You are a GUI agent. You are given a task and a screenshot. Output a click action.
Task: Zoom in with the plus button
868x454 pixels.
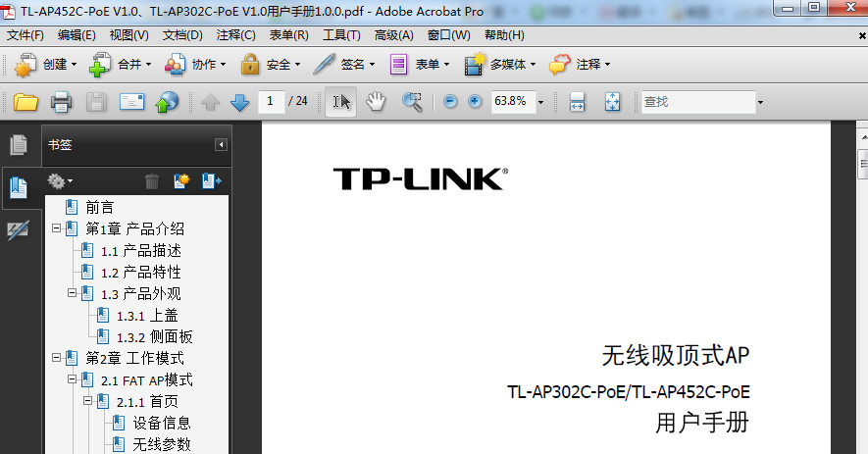[x=475, y=101]
